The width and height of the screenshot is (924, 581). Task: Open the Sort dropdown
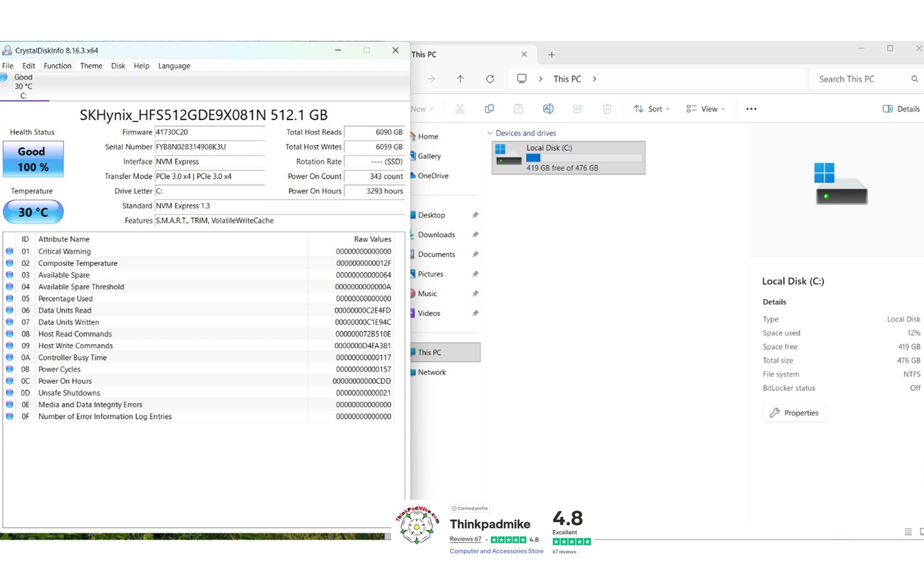[x=651, y=109]
